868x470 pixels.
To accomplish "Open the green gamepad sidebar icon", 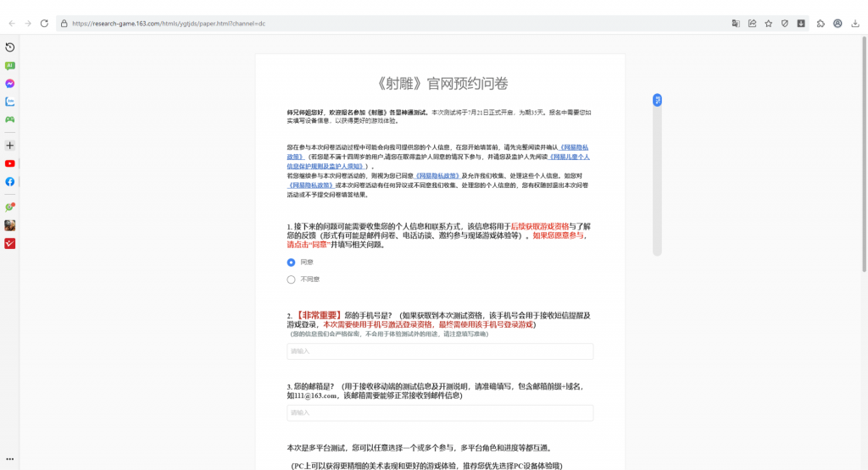I will pos(10,119).
